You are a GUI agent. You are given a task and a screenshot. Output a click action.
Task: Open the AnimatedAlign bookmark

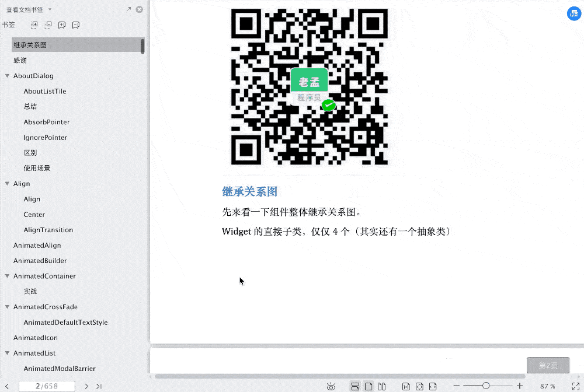tap(37, 246)
